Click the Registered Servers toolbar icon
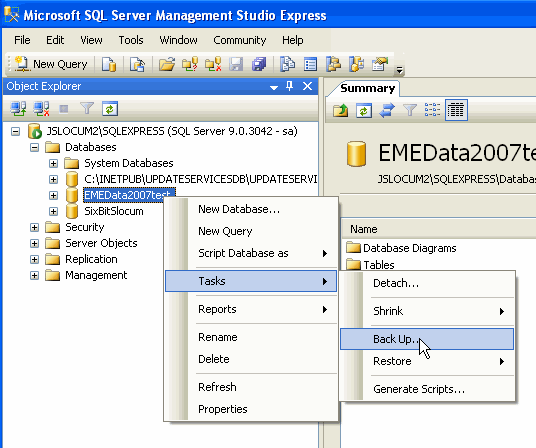This screenshot has width=536, height=448. pos(287,64)
